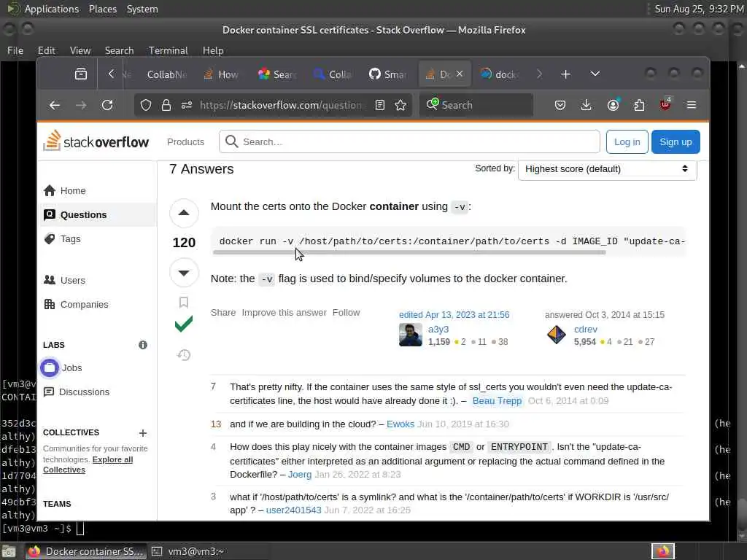
Task: Open a new tab with plus icon
Action: [565, 74]
